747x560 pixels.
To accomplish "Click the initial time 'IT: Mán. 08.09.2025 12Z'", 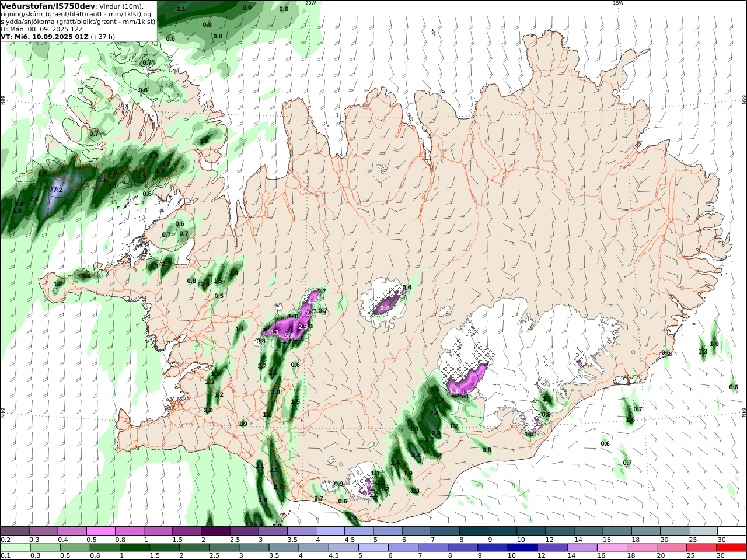I will [42, 29].
